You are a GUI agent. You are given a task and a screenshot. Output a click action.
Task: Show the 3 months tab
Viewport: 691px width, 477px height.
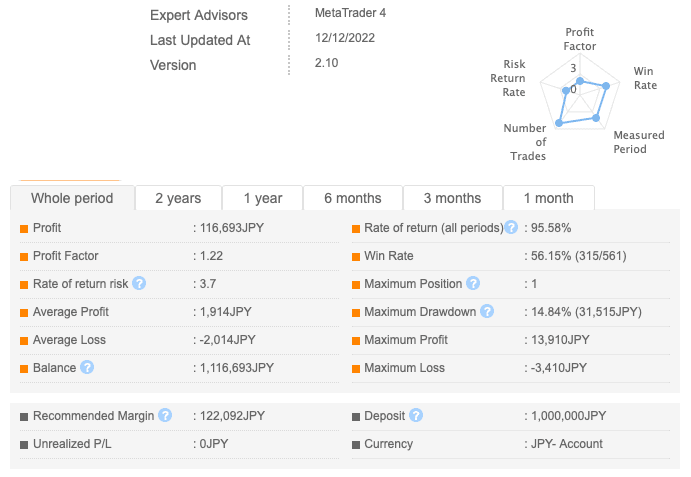pos(452,198)
